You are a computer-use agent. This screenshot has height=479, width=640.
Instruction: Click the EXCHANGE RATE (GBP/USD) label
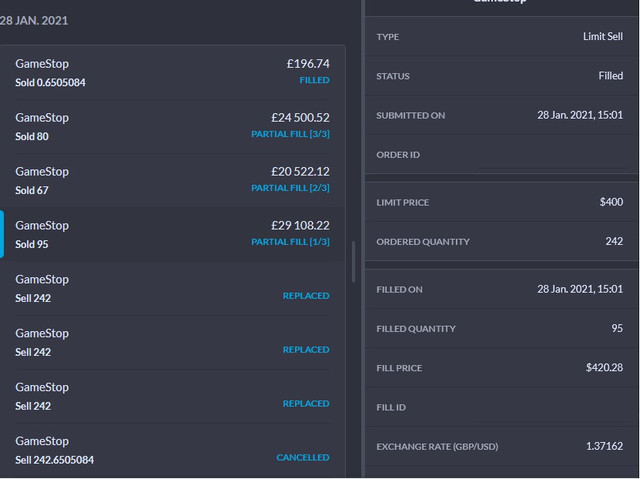[x=437, y=447]
